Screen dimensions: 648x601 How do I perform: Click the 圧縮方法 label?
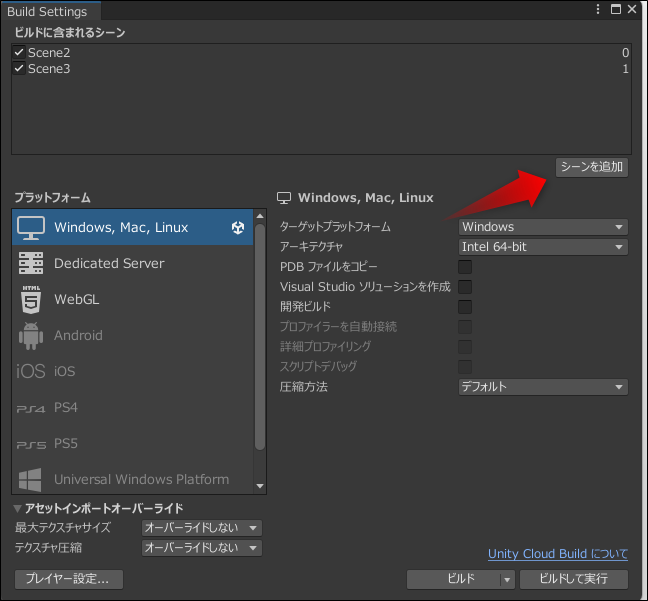pos(304,387)
